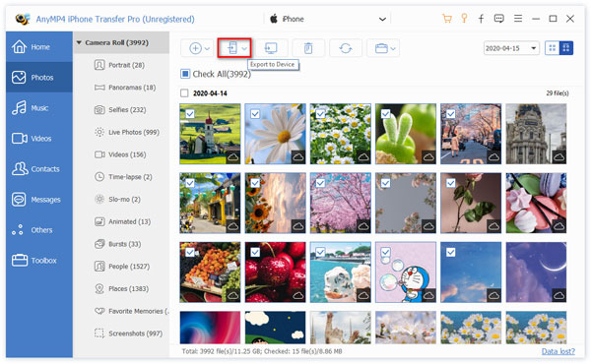
Task: Click the Animated album icon
Action: tap(99, 221)
